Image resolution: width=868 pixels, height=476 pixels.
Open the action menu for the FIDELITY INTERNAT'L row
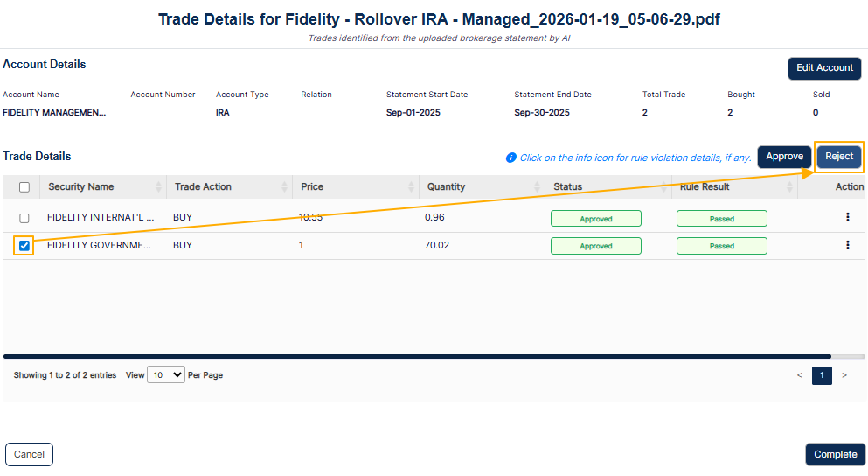point(848,217)
